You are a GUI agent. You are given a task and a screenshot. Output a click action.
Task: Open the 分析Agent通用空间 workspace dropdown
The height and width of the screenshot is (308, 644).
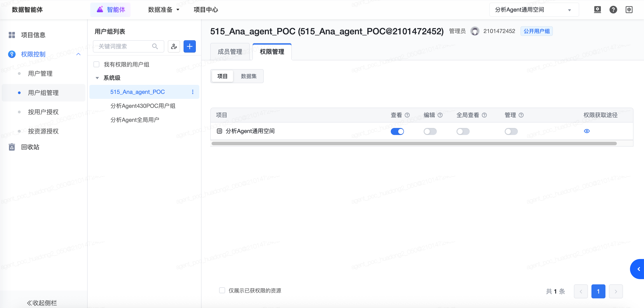coord(534,10)
